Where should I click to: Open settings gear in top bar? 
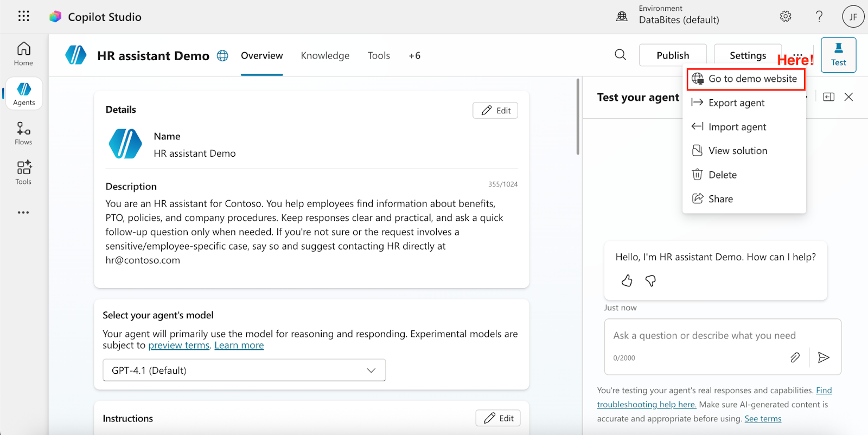point(786,16)
